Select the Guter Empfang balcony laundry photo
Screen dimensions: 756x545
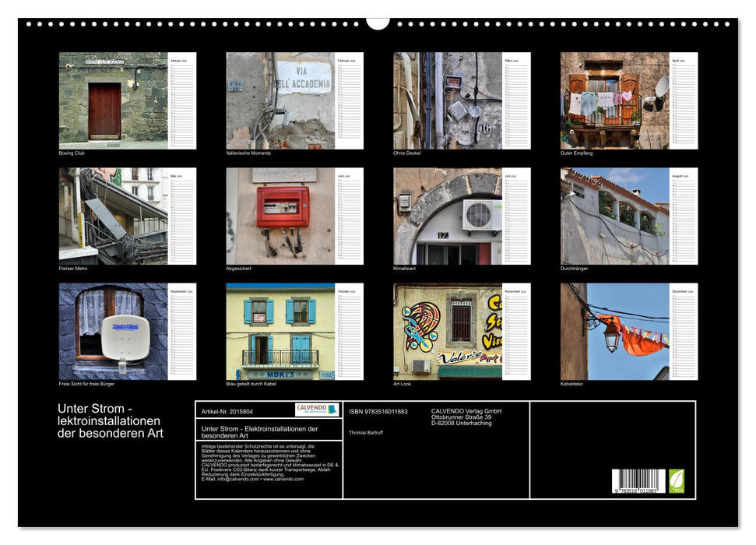point(615,100)
